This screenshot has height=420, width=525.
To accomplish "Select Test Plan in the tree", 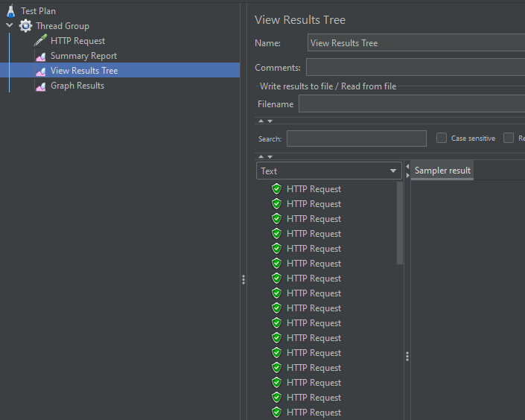I will click(x=38, y=11).
